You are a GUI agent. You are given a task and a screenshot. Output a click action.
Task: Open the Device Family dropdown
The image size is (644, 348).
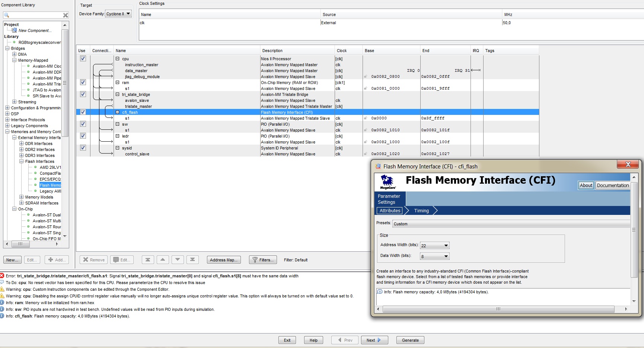click(x=118, y=14)
